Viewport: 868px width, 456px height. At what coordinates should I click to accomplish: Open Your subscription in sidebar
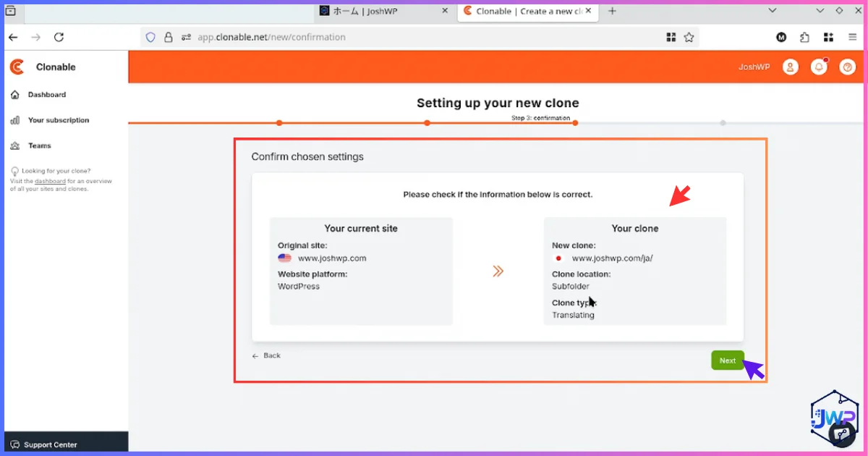tap(59, 120)
